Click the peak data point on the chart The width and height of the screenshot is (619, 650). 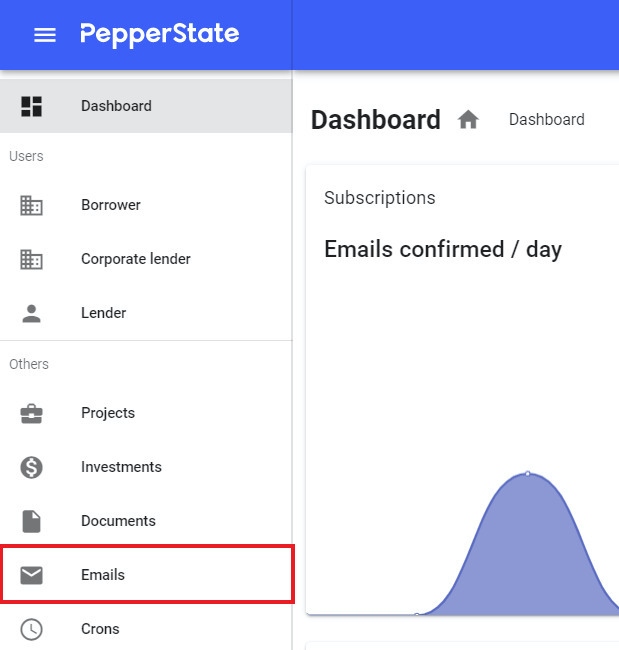(528, 473)
